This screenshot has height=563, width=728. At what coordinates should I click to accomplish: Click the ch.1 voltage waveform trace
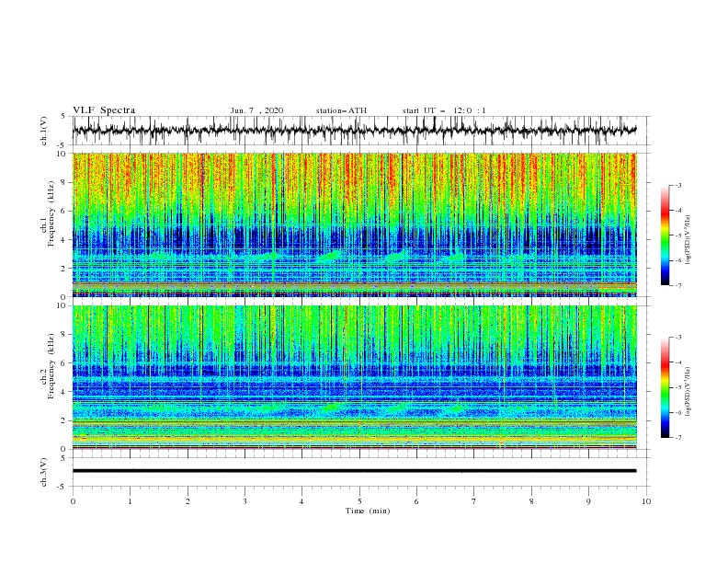354,131
